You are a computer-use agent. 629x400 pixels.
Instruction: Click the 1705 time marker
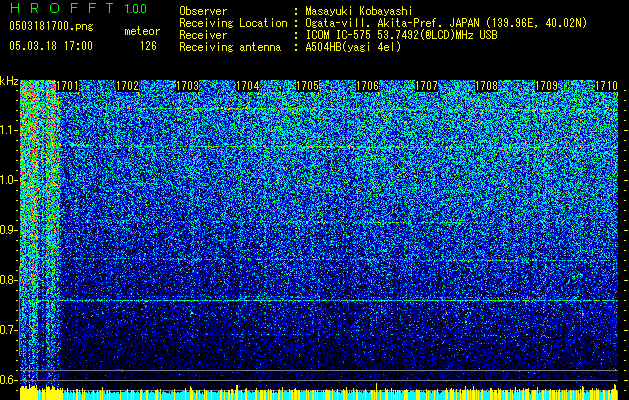click(x=307, y=86)
